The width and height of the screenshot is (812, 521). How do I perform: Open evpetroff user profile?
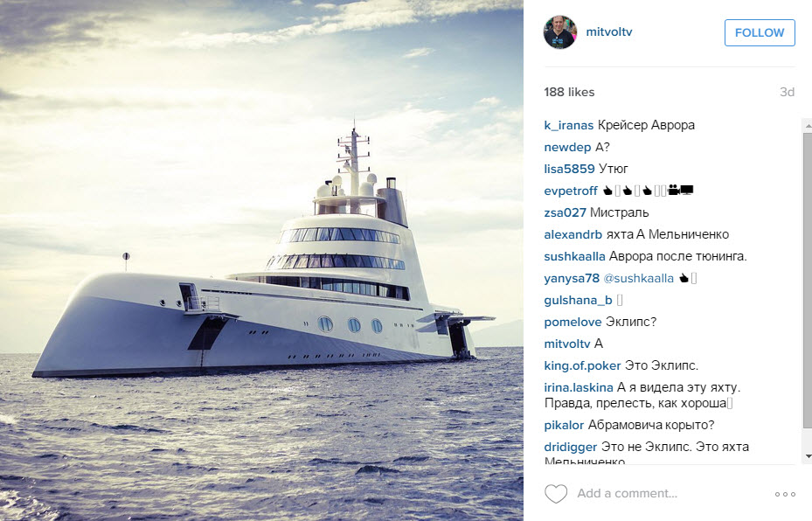571,191
